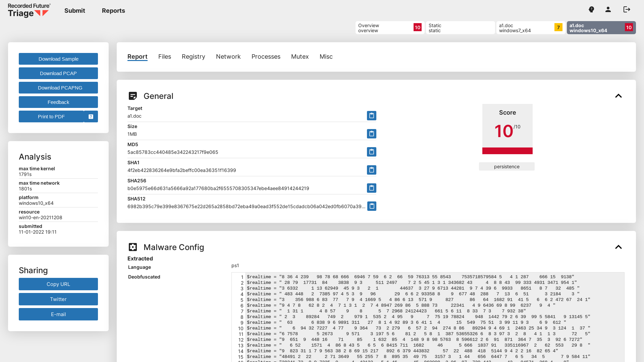Share report on Twitter
The image size is (644, 362).
pos(58,299)
